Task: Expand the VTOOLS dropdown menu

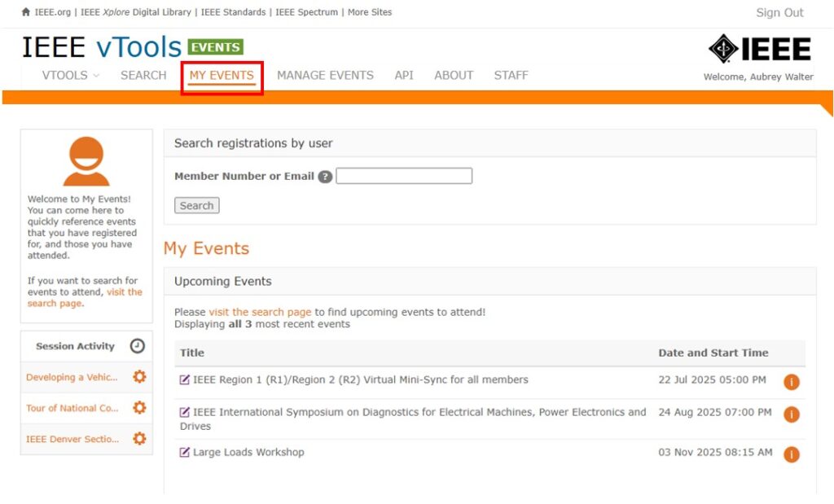Action: click(70, 76)
